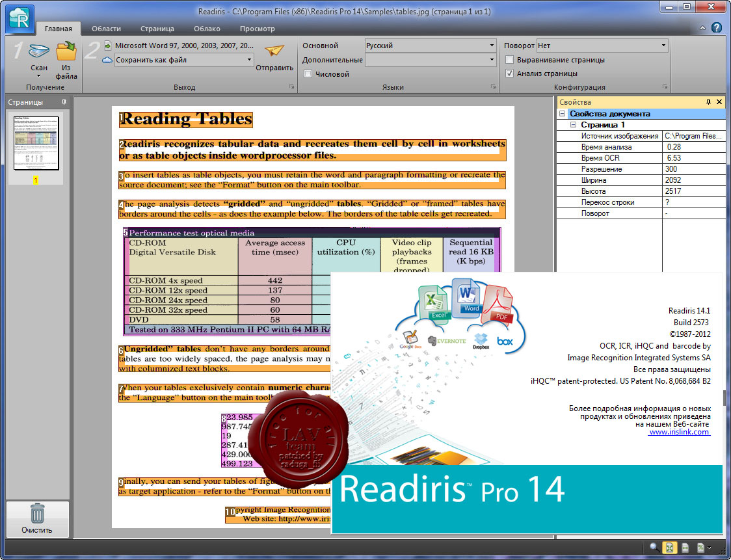Click the Word icon in splash screen

[x=467, y=297]
